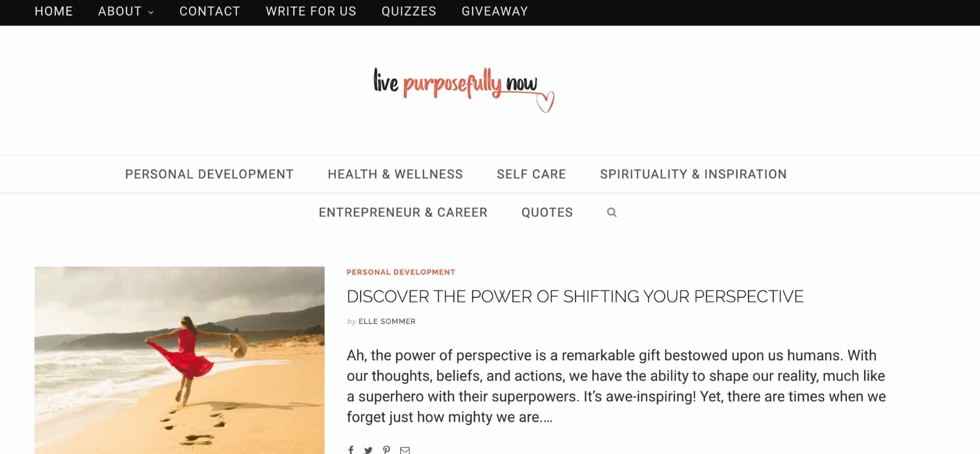Share the article on Facebook
Screen dimensions: 980x454
(351, 449)
